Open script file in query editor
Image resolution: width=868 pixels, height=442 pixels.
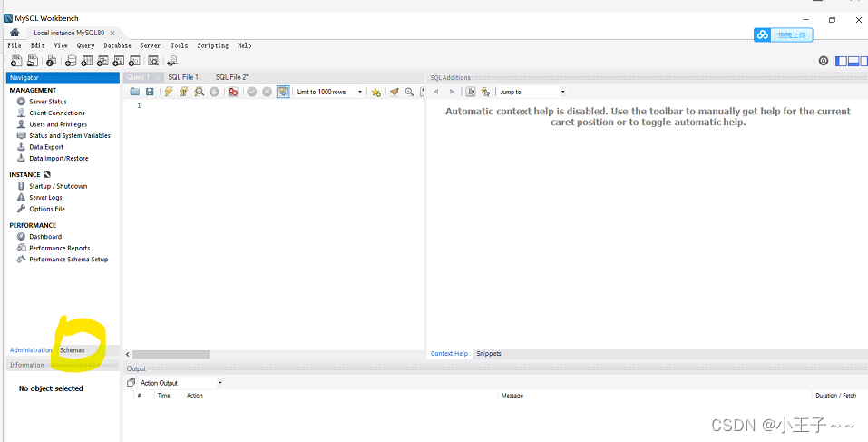click(134, 92)
